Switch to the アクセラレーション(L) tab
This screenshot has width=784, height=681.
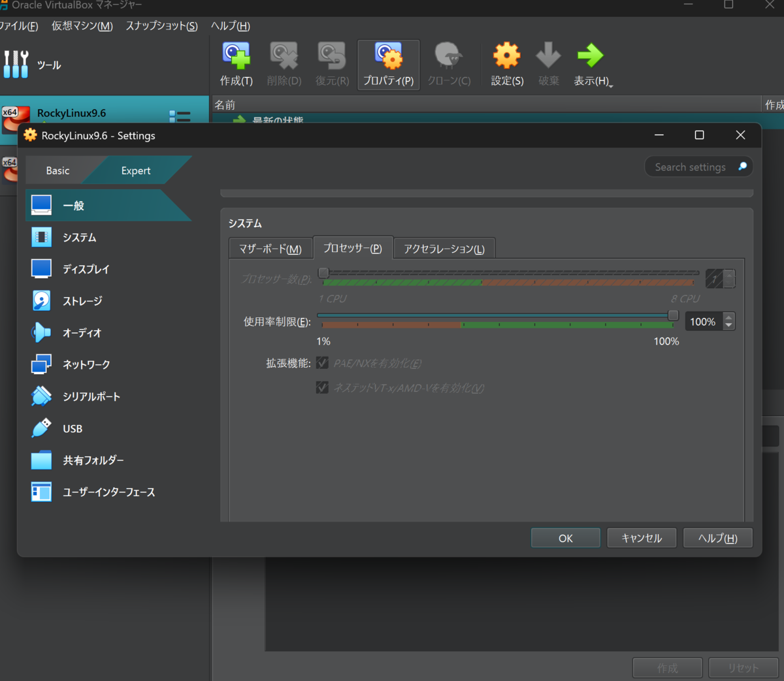(x=444, y=249)
